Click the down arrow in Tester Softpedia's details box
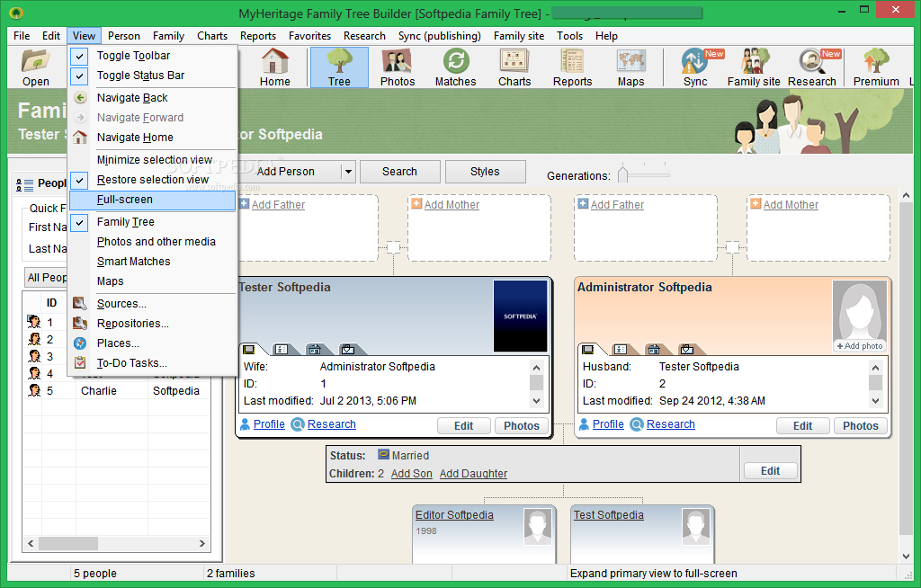921x588 pixels. [536, 401]
